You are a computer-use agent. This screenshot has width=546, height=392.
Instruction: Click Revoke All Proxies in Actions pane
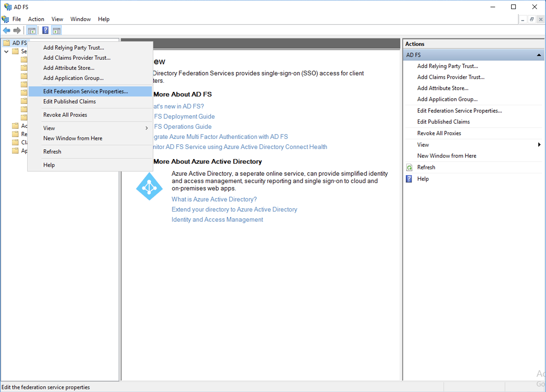[439, 133]
